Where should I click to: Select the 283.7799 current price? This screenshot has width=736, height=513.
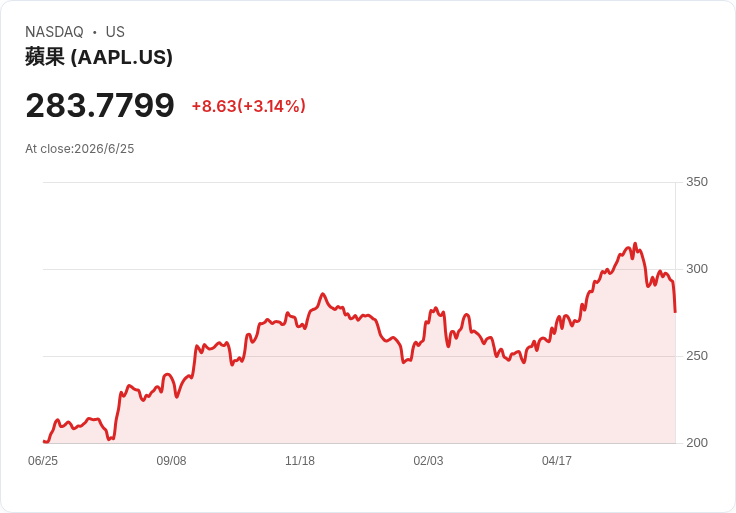[x=100, y=105]
